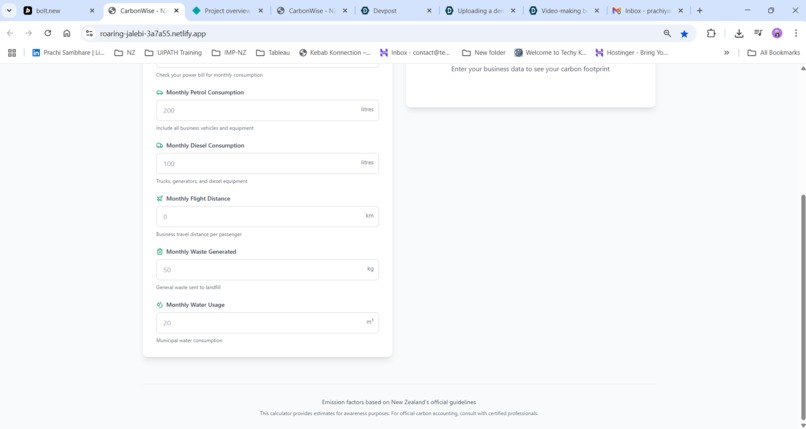The width and height of the screenshot is (806, 429).
Task: Open All Bookmarks folder
Action: click(x=774, y=52)
